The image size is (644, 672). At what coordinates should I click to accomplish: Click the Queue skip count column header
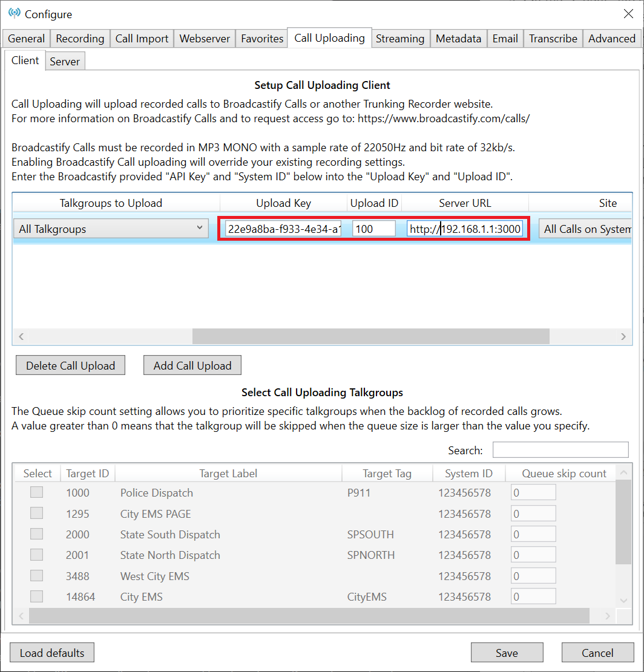564,473
